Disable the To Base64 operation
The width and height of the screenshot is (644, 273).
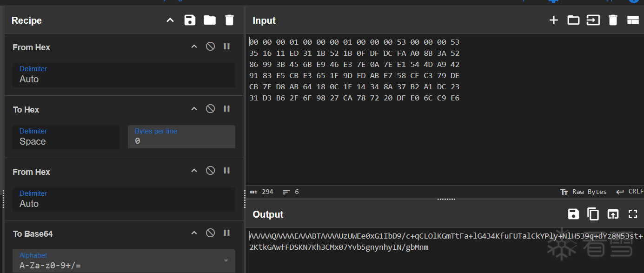coord(210,233)
